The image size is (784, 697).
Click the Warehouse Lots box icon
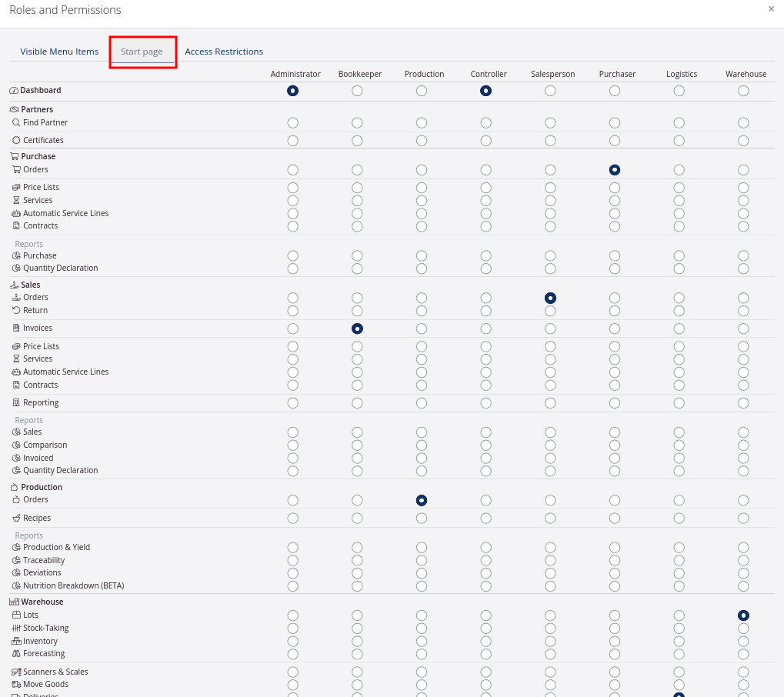[x=16, y=615]
